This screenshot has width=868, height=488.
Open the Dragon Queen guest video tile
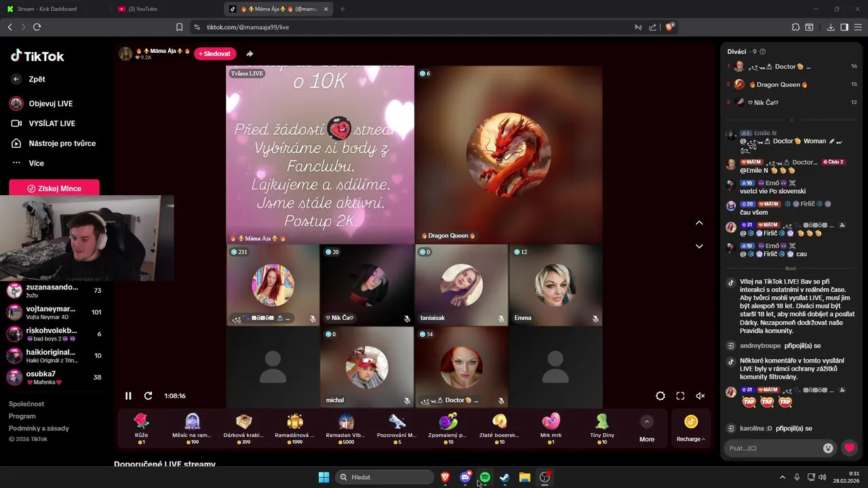coord(509,155)
